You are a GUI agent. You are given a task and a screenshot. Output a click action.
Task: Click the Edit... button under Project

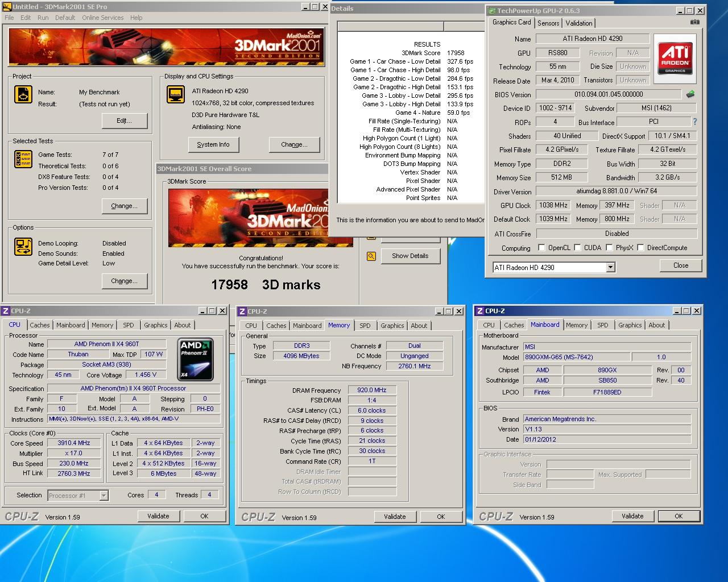125,120
